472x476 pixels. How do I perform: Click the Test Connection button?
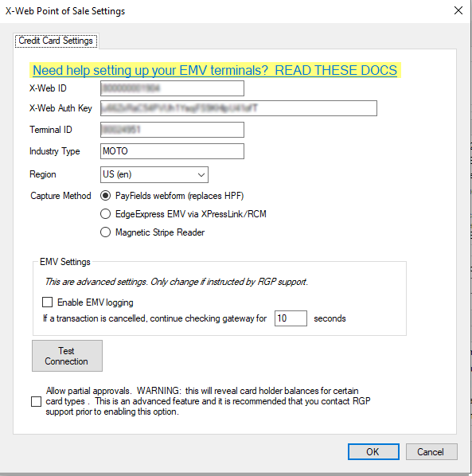pos(67,356)
